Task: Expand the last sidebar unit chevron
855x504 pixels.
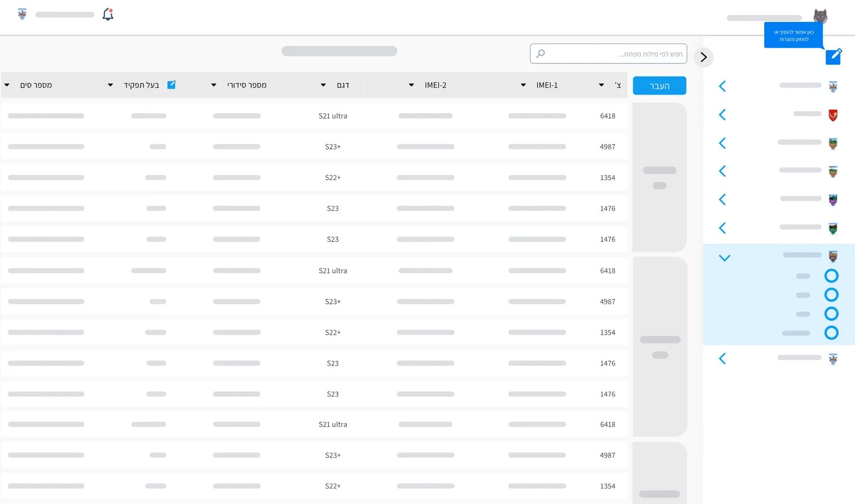Action: tap(722, 359)
